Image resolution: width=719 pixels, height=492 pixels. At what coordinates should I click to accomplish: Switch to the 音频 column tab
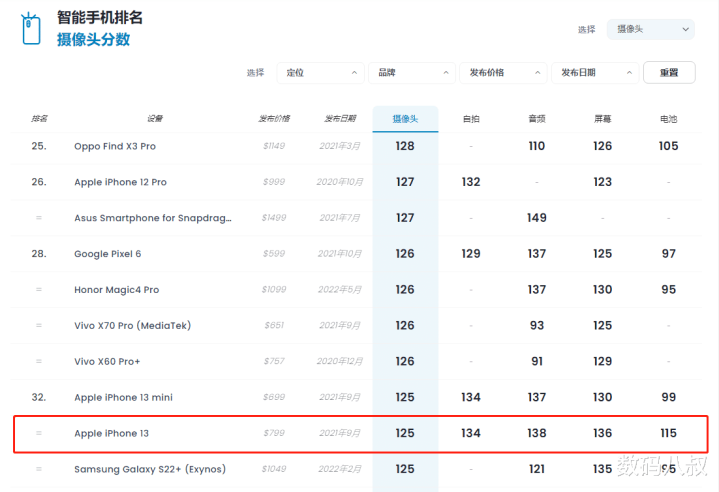[x=537, y=119]
